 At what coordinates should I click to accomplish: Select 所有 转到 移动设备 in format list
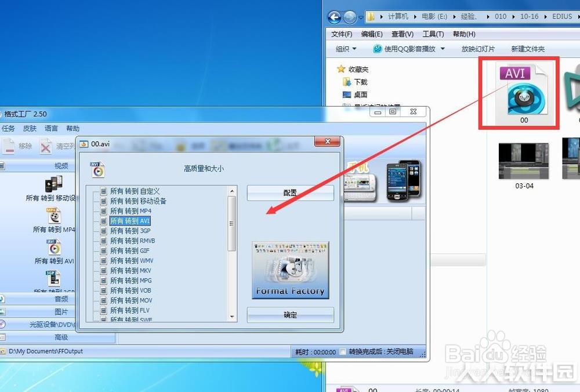point(138,201)
